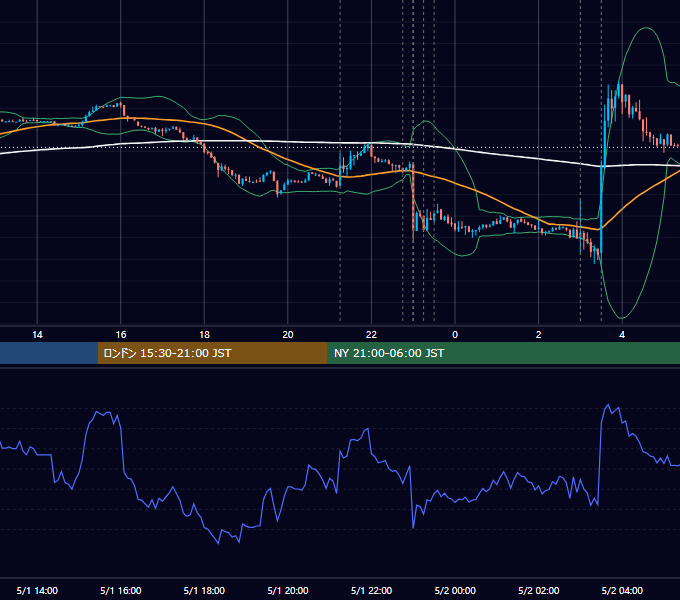Click the "5/2 02:00" indicator time label
This screenshot has height=600, width=680.
[539, 590]
